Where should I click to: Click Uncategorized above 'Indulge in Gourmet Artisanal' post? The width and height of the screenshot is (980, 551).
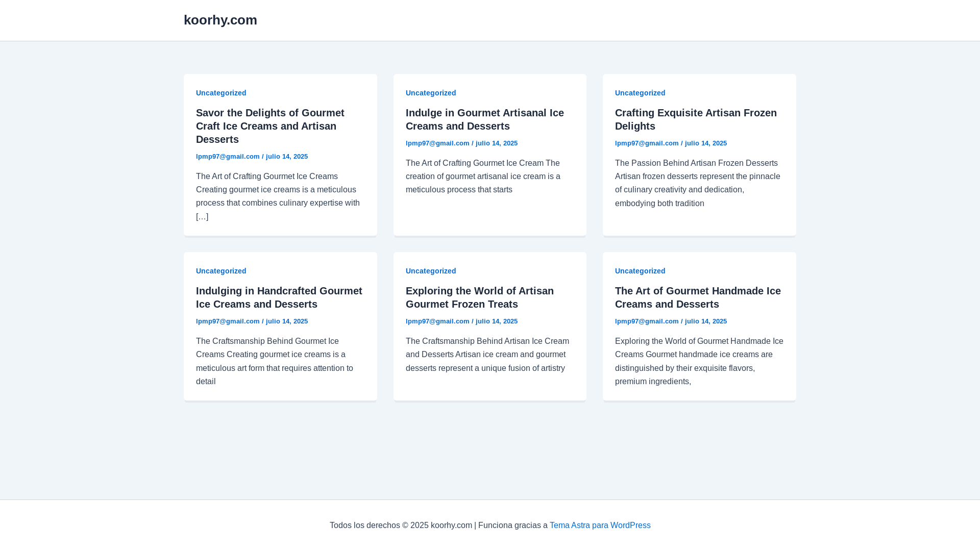pos(431,93)
